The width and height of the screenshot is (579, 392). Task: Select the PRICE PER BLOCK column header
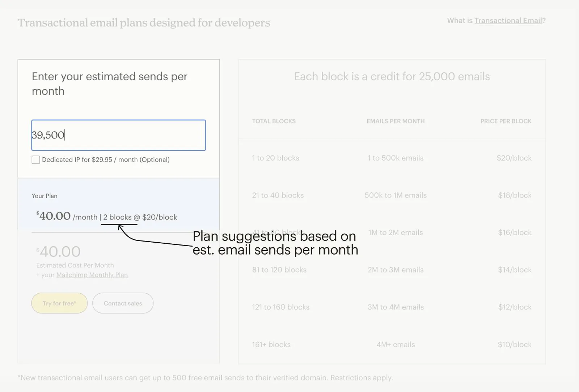point(506,121)
